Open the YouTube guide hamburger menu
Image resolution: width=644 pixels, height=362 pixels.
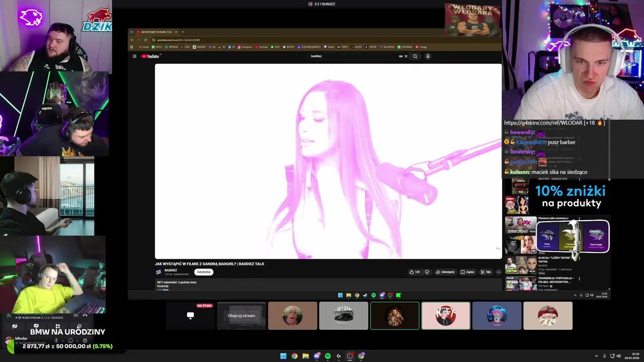point(134,56)
